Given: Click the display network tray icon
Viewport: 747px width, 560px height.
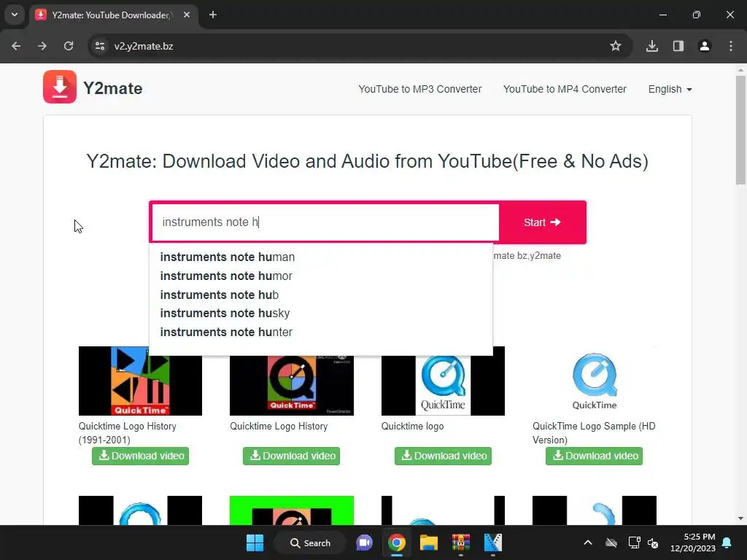Looking at the screenshot, I should tap(634, 542).
